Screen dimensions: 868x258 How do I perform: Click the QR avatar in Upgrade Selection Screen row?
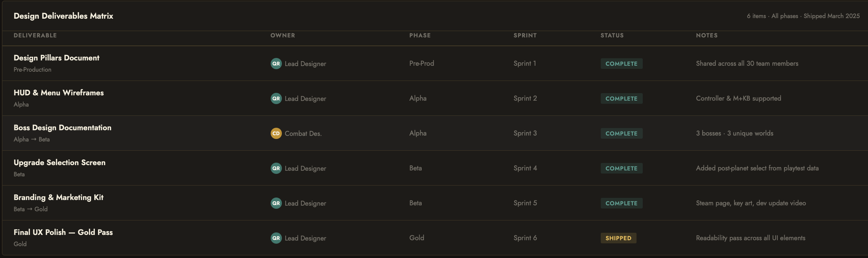click(276, 168)
